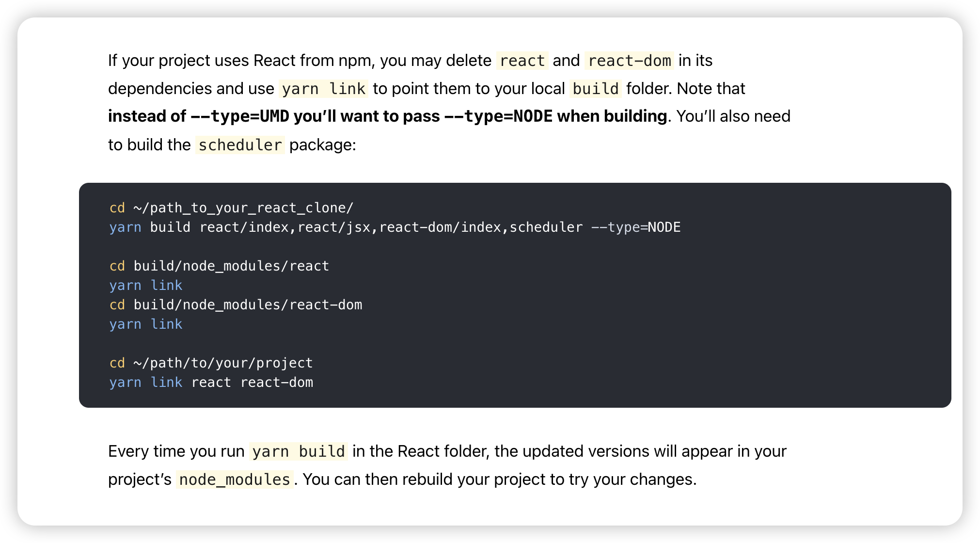Click the highlighted "react-dom" inline code in first paragraph

[x=629, y=61]
